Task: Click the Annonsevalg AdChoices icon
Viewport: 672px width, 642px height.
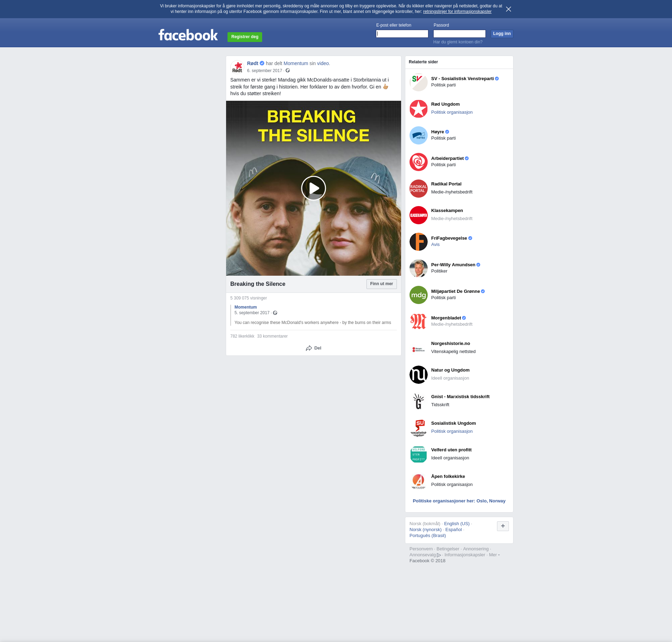Action: coord(439,555)
